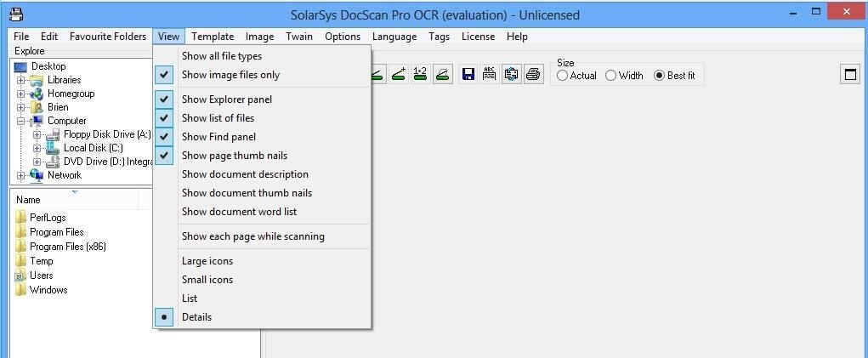Close the open View menu
Viewport: 868px width, 358px height.
click(x=168, y=37)
